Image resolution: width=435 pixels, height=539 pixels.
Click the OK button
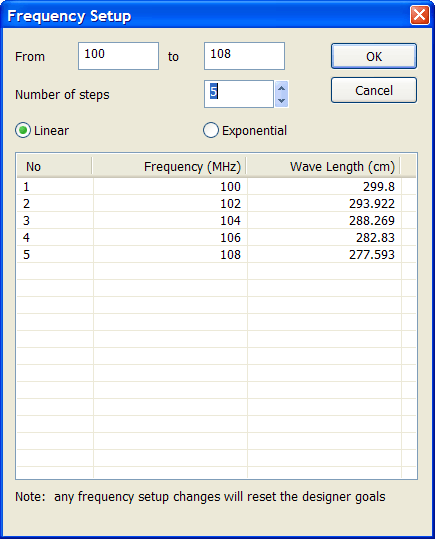[x=374, y=56]
